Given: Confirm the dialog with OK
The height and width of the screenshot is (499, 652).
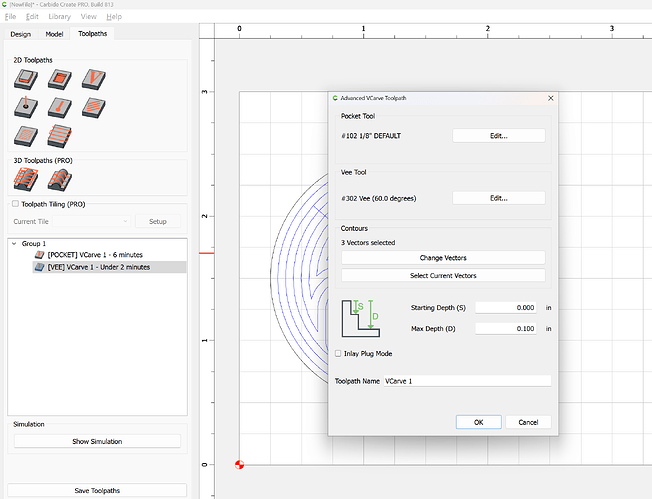Looking at the screenshot, I should pos(479,422).
